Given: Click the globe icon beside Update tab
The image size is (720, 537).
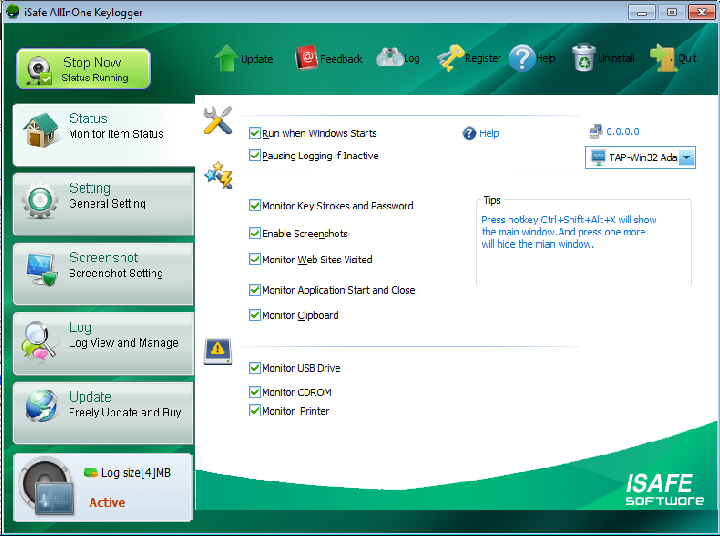Looking at the screenshot, I should pos(41,406).
